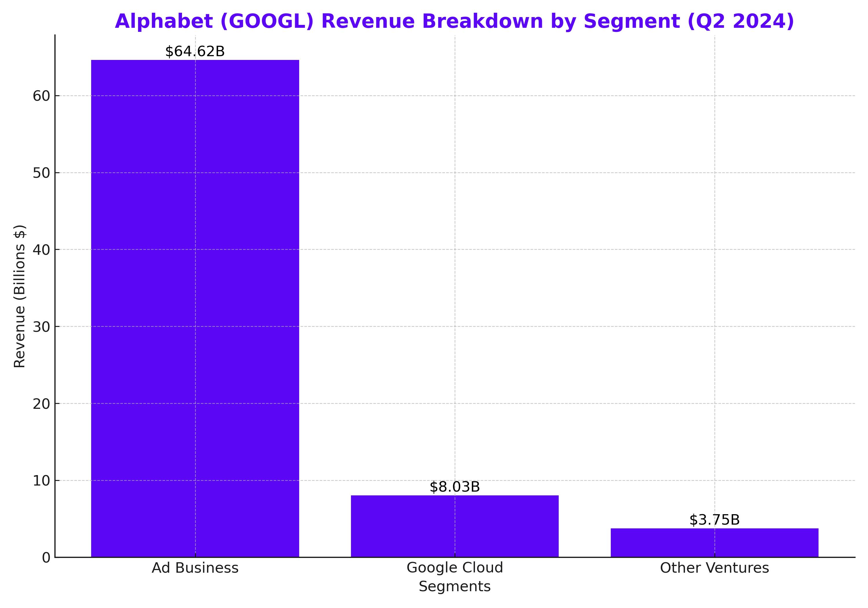The height and width of the screenshot is (608, 868).
Task: Click the Google Cloud axis label
Action: pyautogui.click(x=455, y=567)
